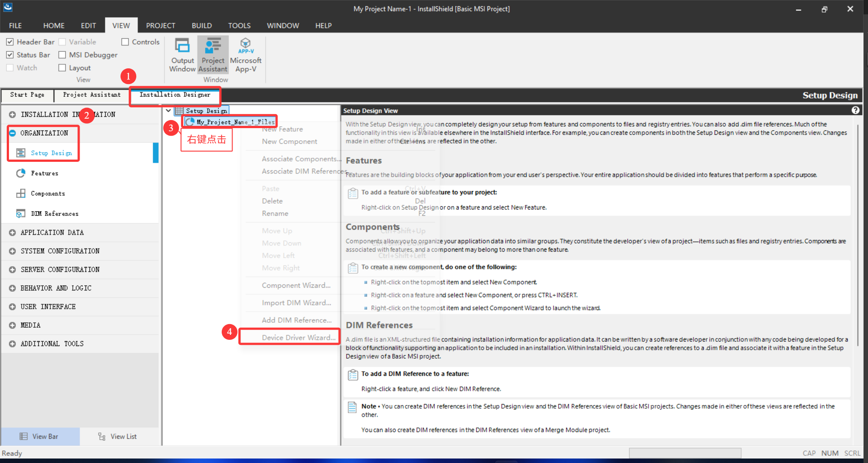Choose Move Down in context menu
The width and height of the screenshot is (868, 463).
coord(282,243)
